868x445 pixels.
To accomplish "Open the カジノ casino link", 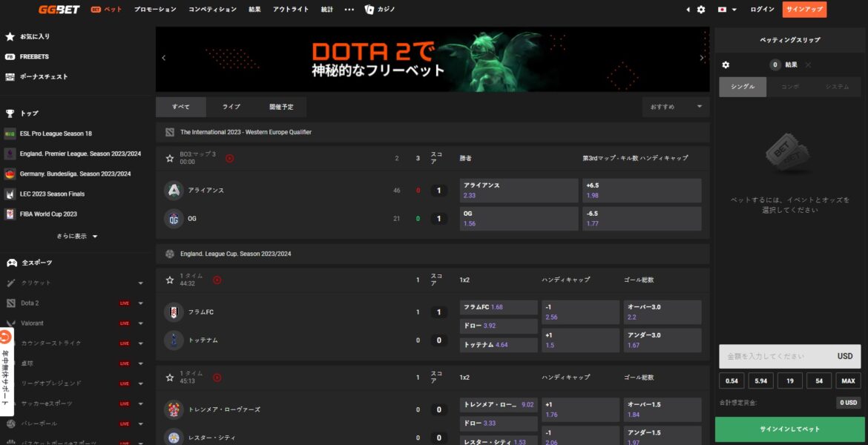I will point(380,10).
